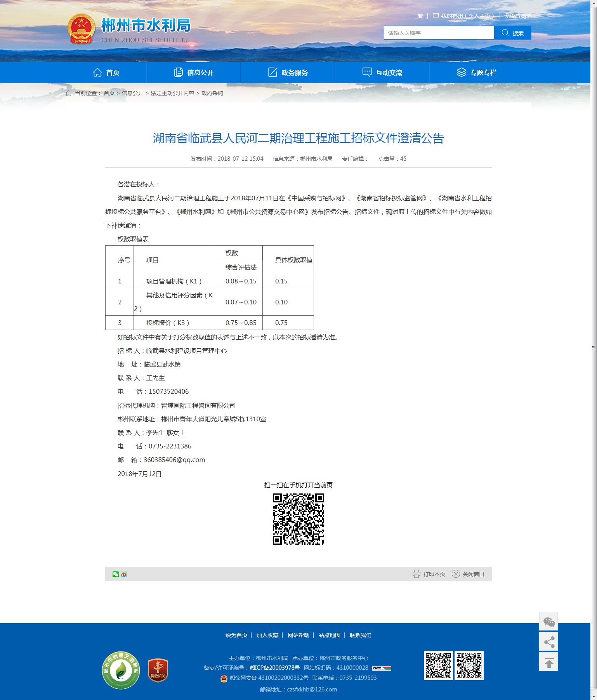Click 加入收藏 footer link
This screenshot has height=700, width=597.
(267, 635)
